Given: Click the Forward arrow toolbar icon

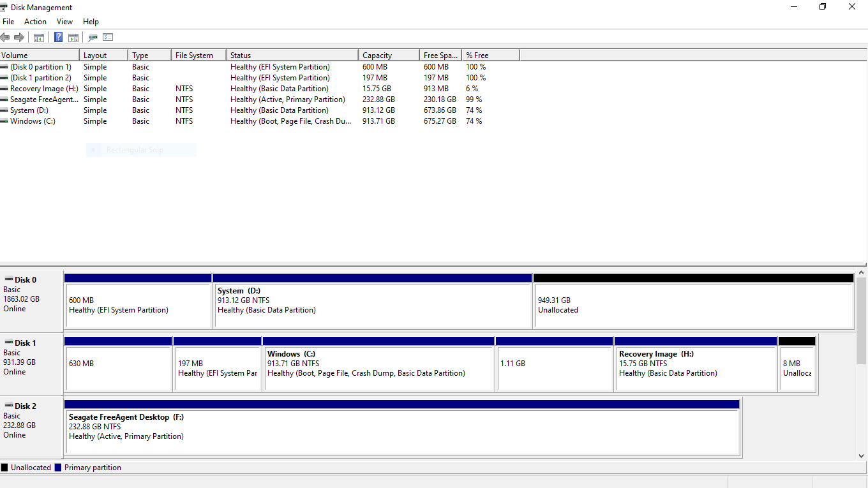Looking at the screenshot, I should tap(19, 38).
